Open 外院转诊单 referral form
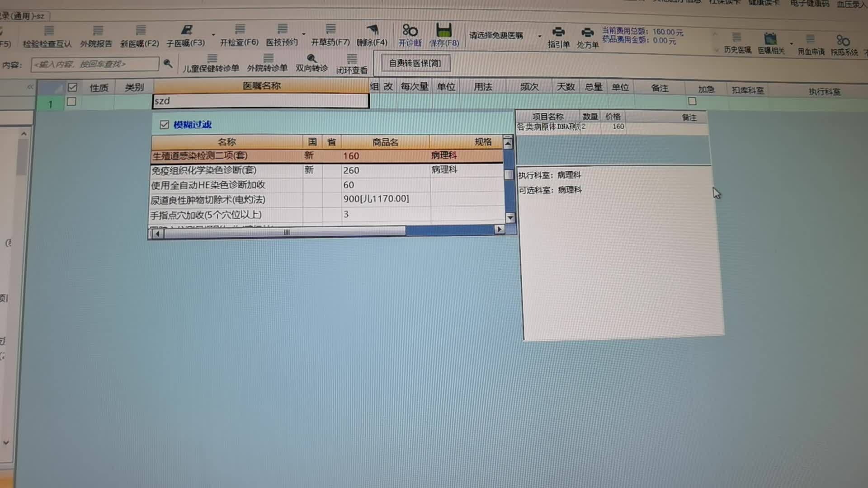The image size is (868, 488). 267,63
